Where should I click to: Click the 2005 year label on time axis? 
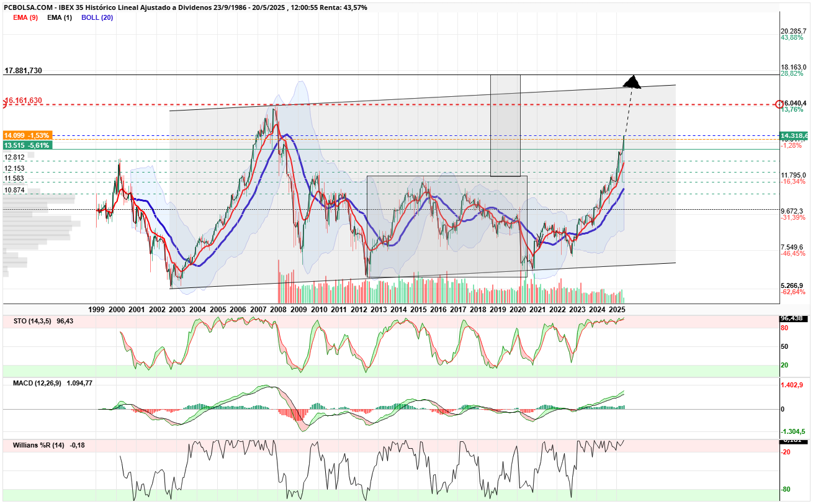[x=217, y=309]
